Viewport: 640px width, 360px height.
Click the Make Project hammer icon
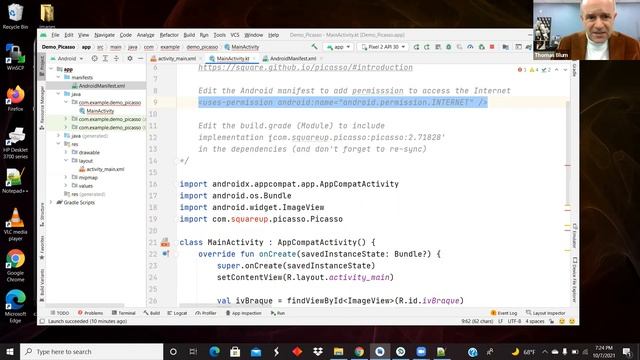(x=314, y=47)
